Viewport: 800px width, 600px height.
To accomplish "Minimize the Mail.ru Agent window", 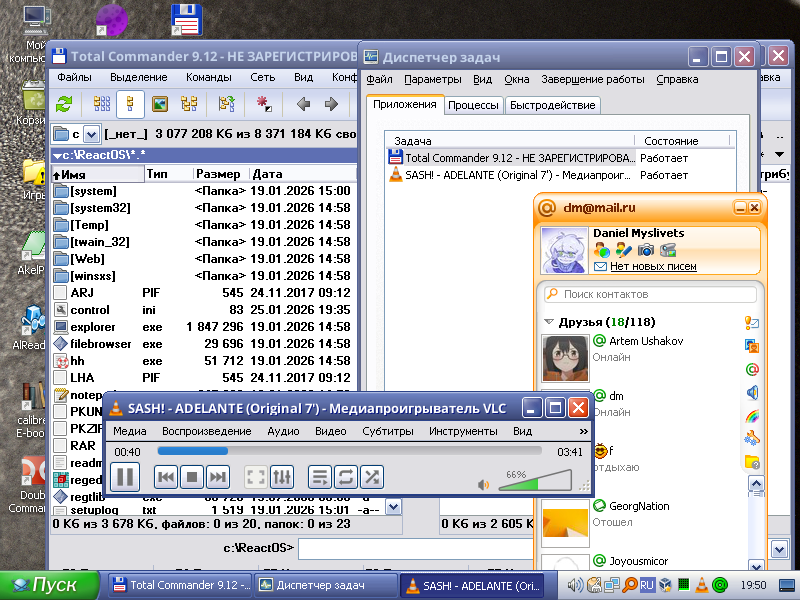I will [740, 208].
